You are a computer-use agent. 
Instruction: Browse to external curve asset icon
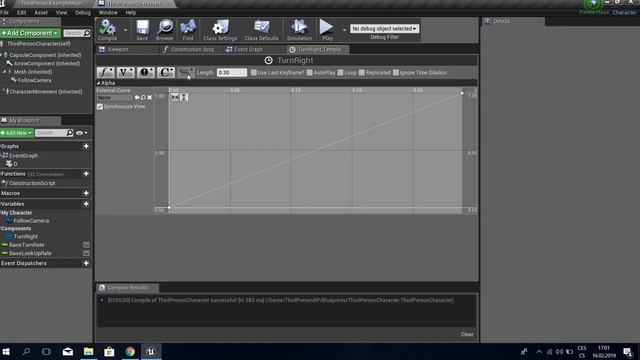[x=143, y=98]
